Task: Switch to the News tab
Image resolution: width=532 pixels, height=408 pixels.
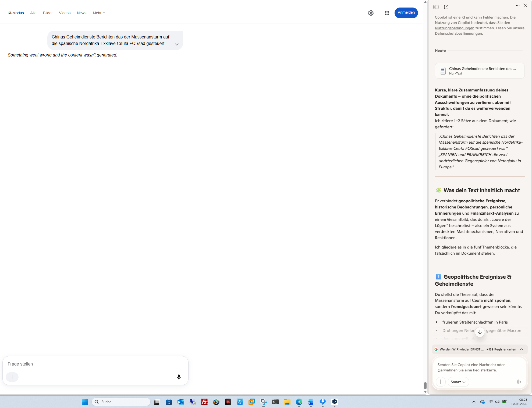Action: (82, 13)
